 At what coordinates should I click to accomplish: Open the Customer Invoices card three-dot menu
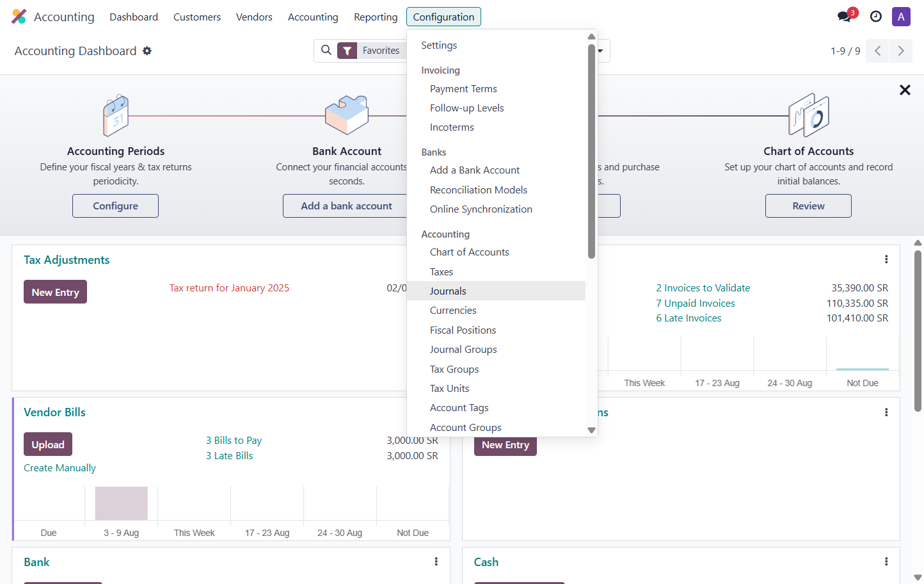coord(886,259)
